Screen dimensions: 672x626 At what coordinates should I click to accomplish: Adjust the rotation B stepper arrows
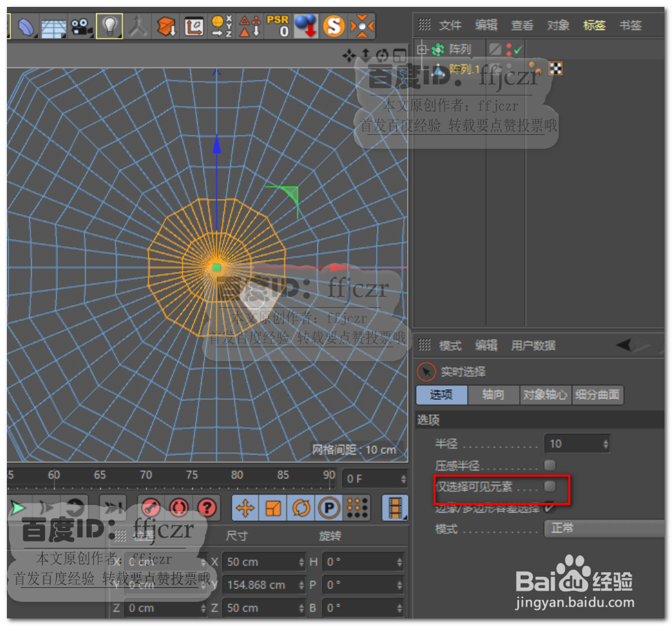pos(400,609)
